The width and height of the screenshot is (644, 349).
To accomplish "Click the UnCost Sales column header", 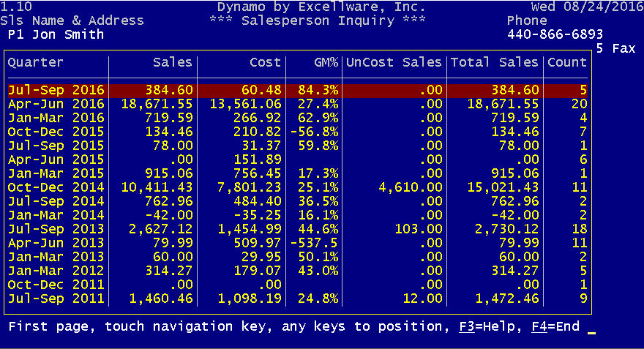I will click(394, 62).
